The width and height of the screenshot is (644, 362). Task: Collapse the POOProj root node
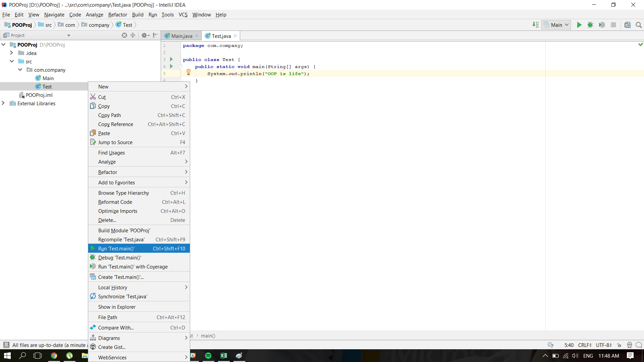(x=3, y=45)
